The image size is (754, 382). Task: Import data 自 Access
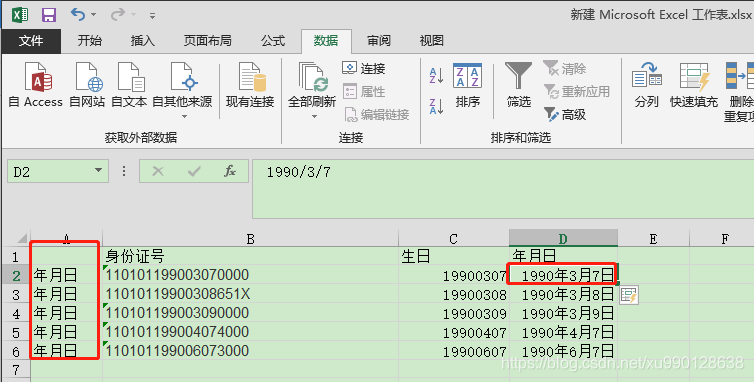pyautogui.click(x=36, y=85)
